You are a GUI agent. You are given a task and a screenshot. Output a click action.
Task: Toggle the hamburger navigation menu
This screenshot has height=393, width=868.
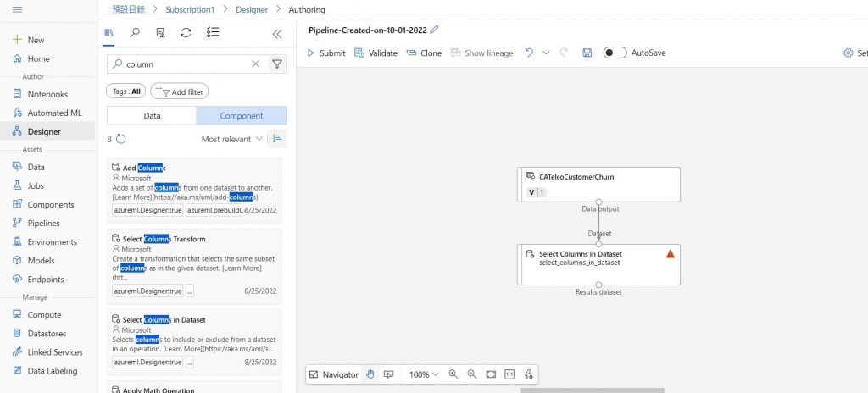point(17,9)
